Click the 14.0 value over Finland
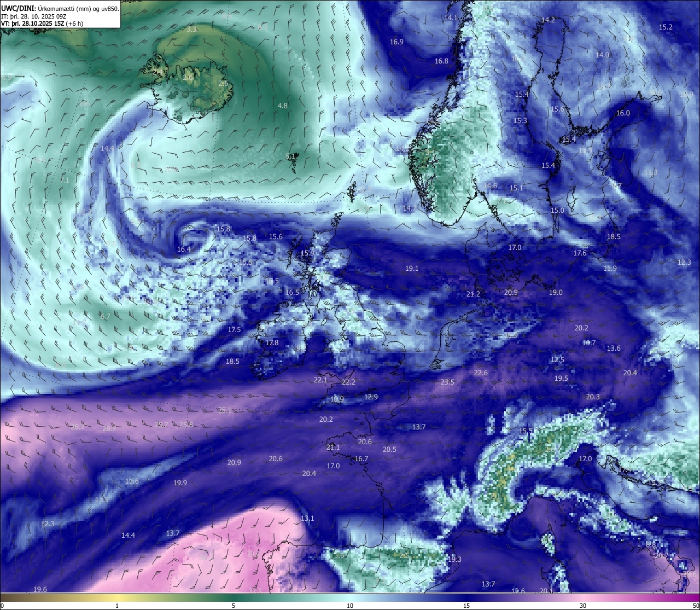The width and height of the screenshot is (700, 610). coord(602,55)
